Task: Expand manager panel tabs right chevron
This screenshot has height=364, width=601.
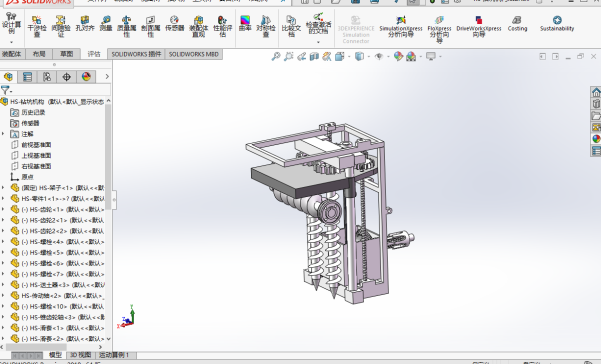Action: click(107, 77)
